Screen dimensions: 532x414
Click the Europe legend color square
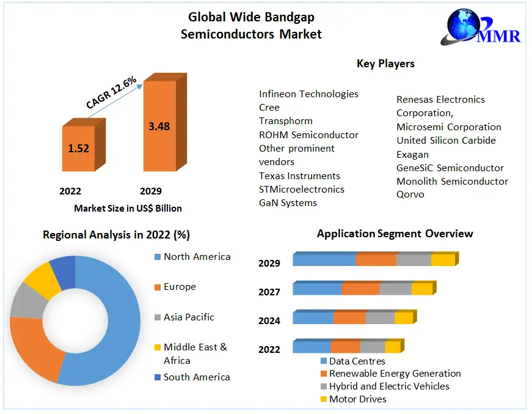(157, 287)
